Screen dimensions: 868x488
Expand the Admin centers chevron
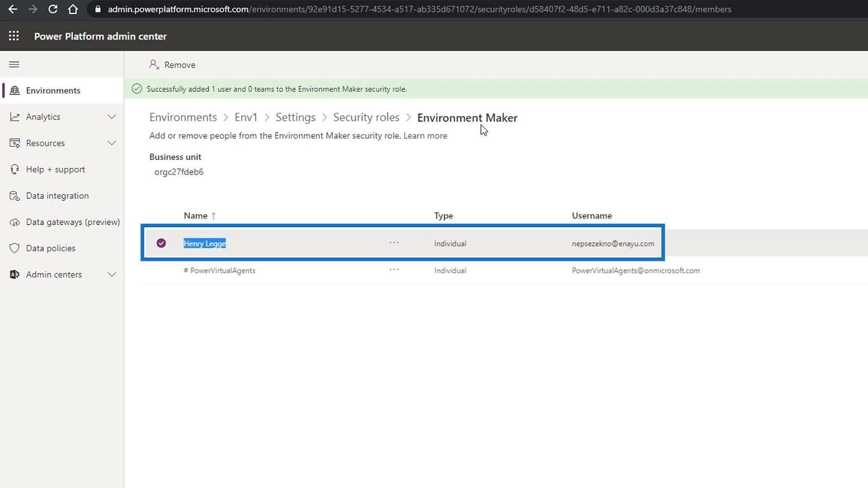coord(112,274)
